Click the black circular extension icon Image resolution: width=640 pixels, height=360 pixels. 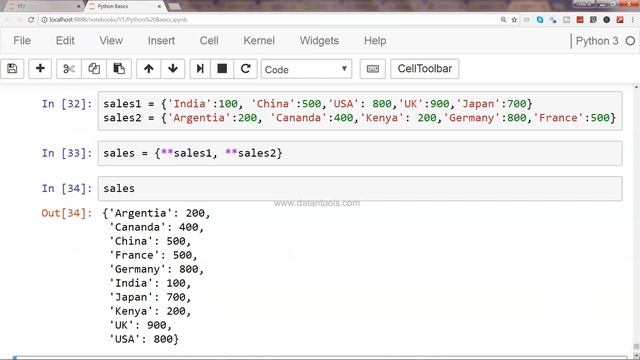point(607,20)
